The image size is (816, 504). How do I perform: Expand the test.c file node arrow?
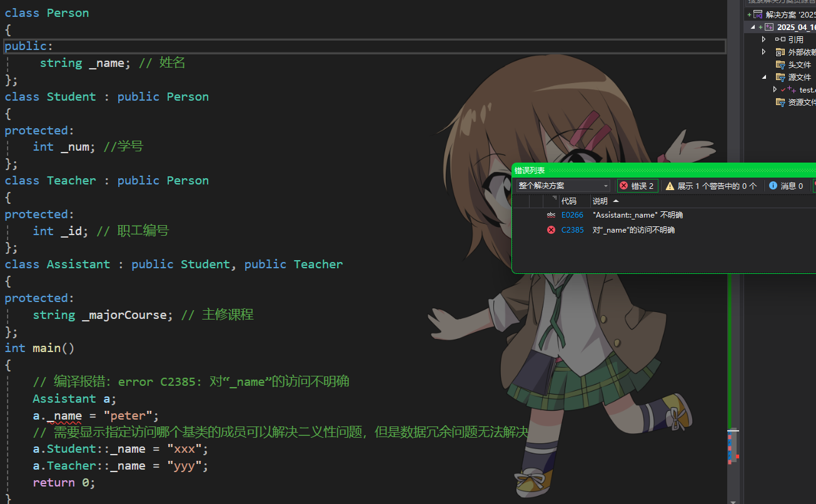775,89
